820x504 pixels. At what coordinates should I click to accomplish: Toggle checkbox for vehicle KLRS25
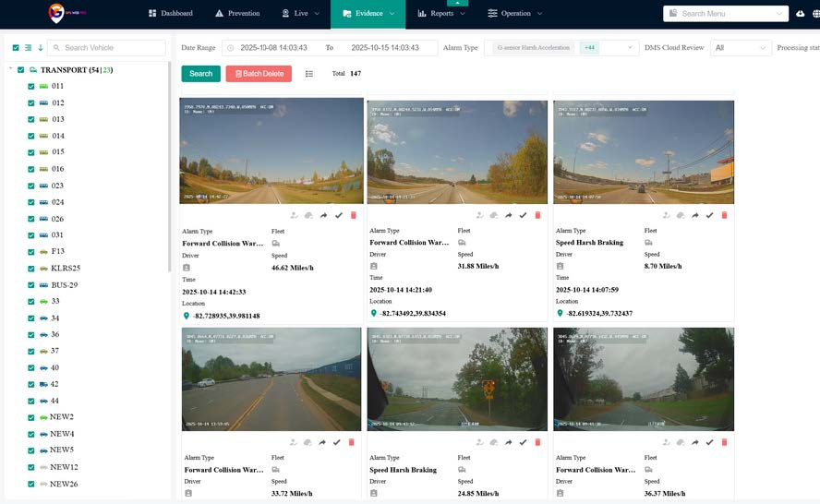(x=31, y=268)
